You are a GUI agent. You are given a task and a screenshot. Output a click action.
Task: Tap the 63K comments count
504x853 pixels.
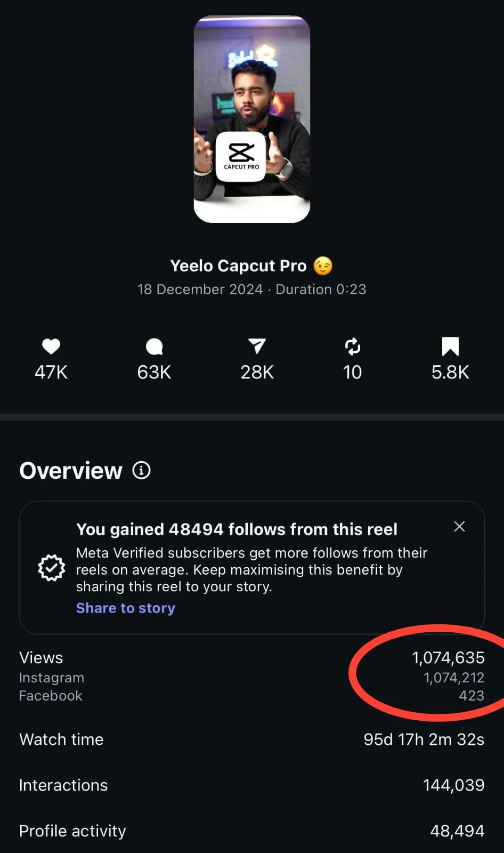[154, 372]
